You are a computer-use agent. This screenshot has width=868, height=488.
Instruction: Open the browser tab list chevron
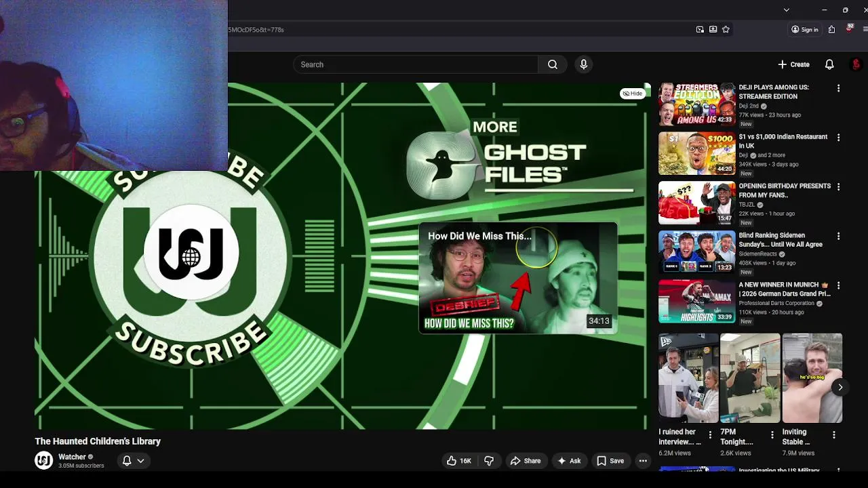tap(786, 10)
